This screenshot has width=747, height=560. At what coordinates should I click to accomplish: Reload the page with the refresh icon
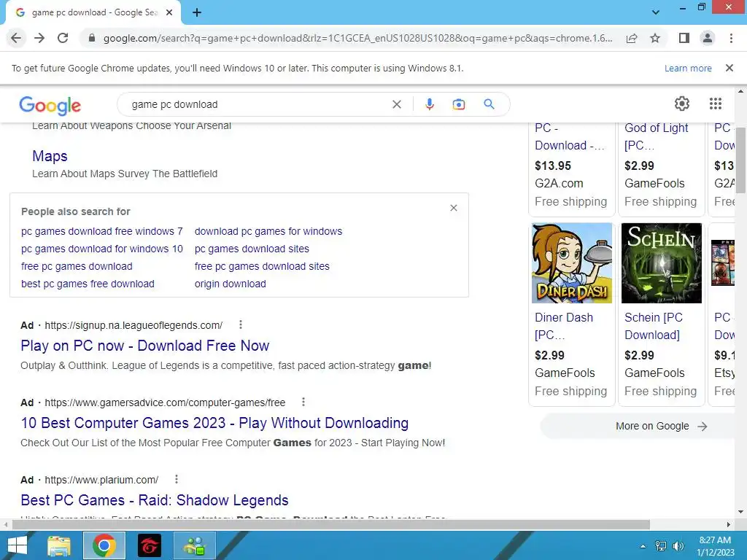[x=63, y=38]
